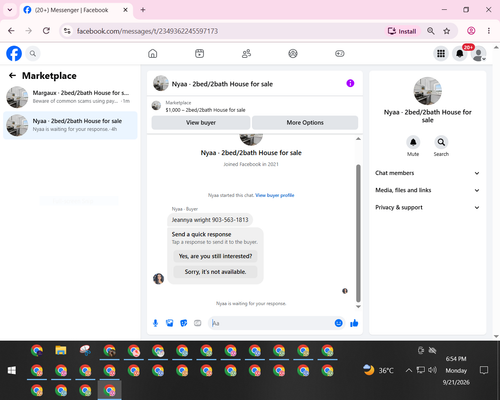Select the Nyaa 2bed/2bath conversation
Screen dimensions: 500x400
pos(70,125)
